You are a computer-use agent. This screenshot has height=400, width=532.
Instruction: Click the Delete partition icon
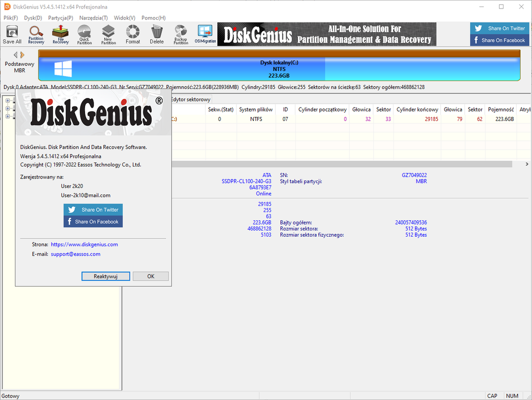pos(157,34)
